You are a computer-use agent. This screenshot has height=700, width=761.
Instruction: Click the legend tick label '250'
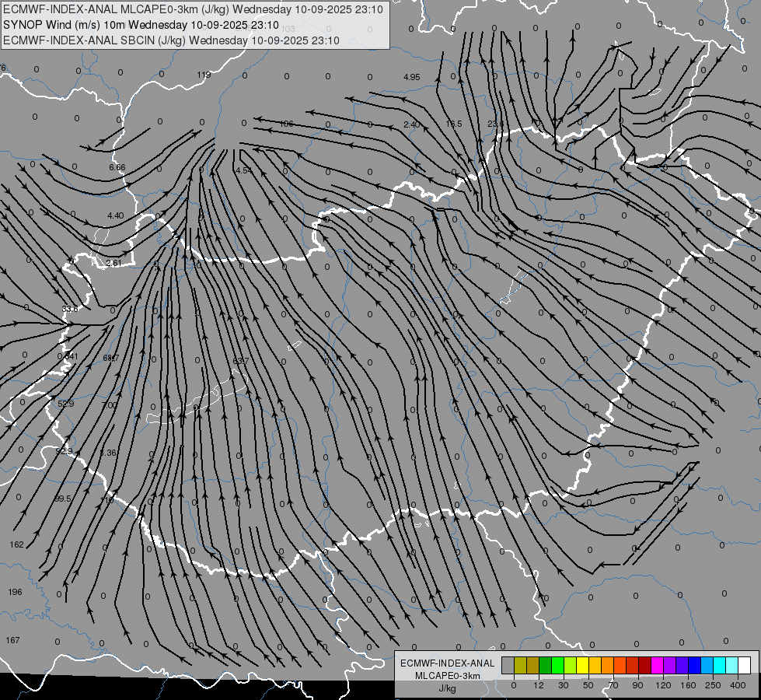tap(713, 685)
